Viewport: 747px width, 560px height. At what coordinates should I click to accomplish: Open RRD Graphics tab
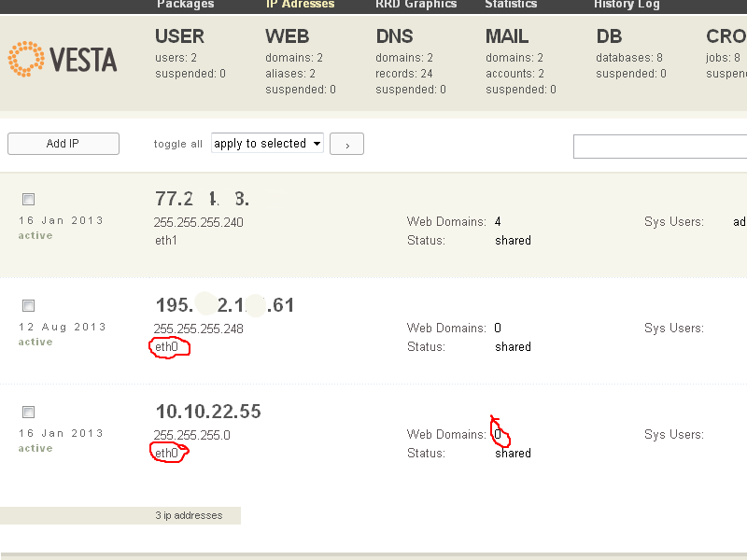click(416, 5)
